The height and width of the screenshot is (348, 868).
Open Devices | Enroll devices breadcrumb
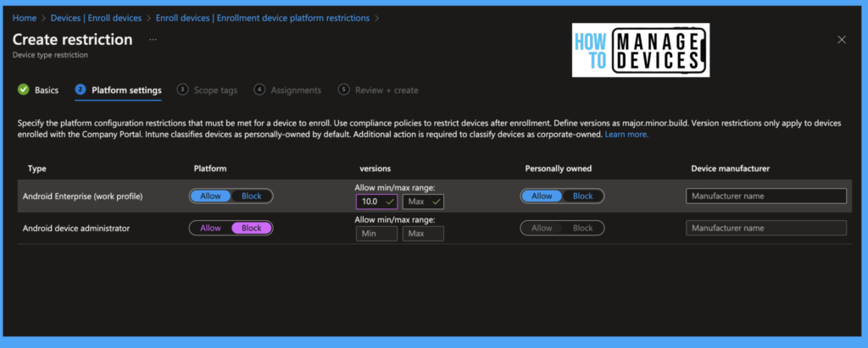(97, 19)
